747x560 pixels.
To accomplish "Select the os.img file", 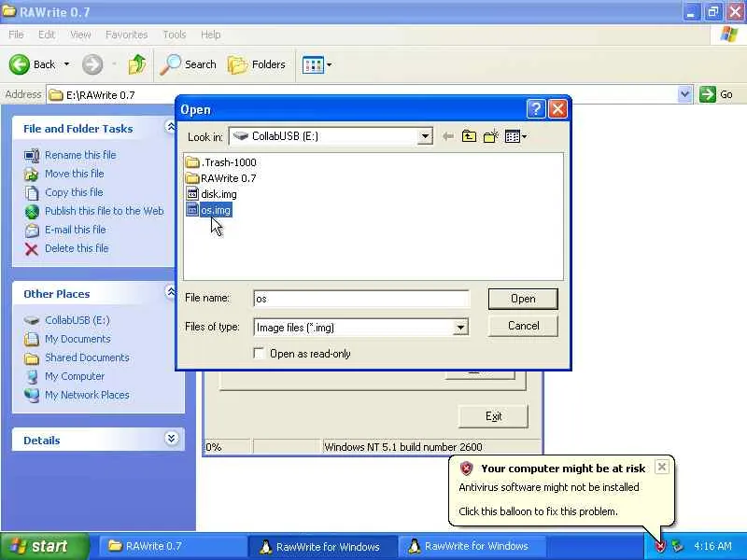I will [208, 210].
